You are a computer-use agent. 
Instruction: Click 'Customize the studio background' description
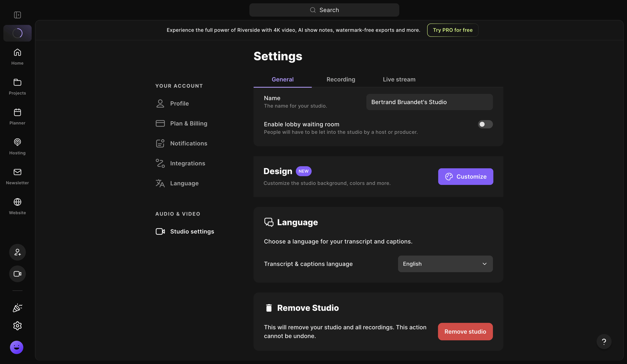click(x=327, y=183)
